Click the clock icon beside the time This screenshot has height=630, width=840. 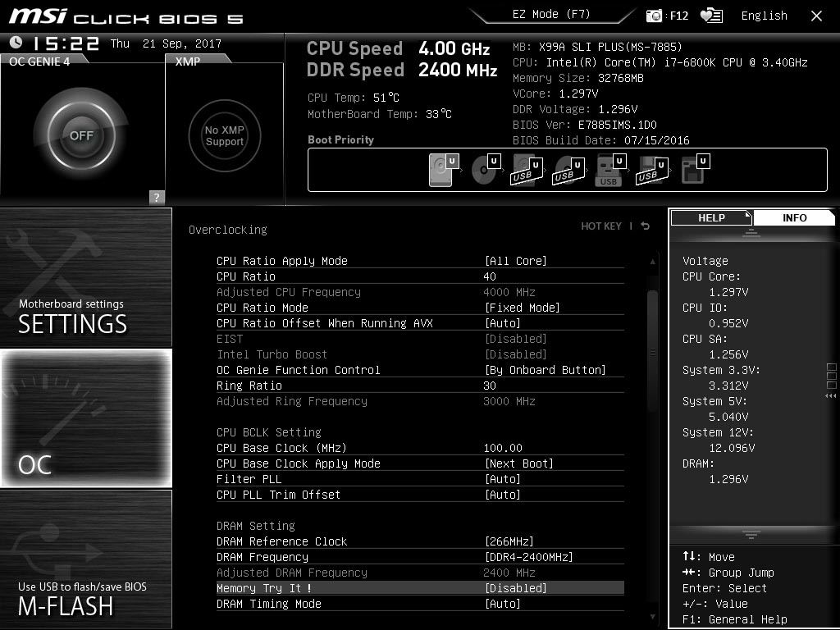(x=16, y=43)
